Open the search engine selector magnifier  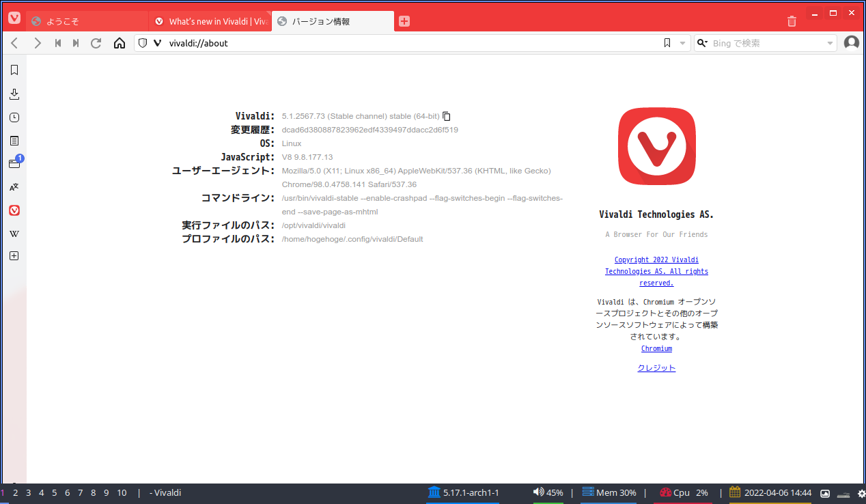coord(702,43)
